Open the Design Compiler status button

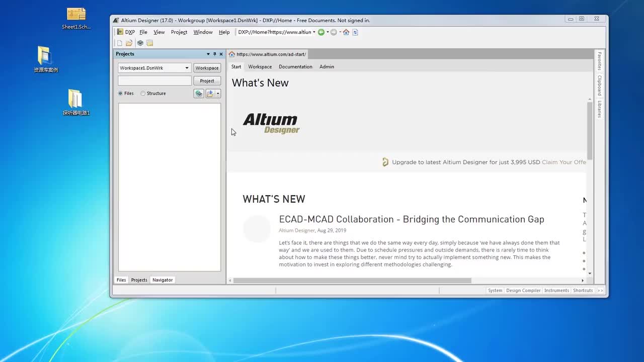click(x=523, y=291)
